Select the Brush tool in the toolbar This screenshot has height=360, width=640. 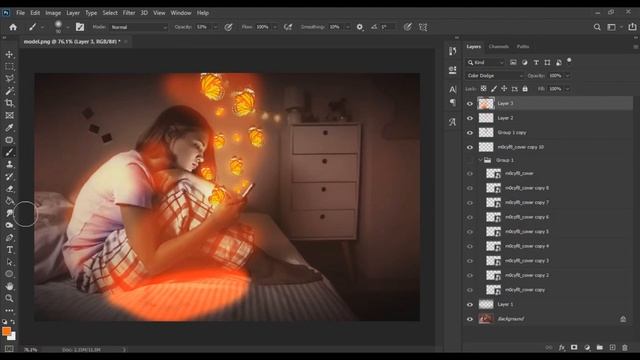click(x=9, y=152)
